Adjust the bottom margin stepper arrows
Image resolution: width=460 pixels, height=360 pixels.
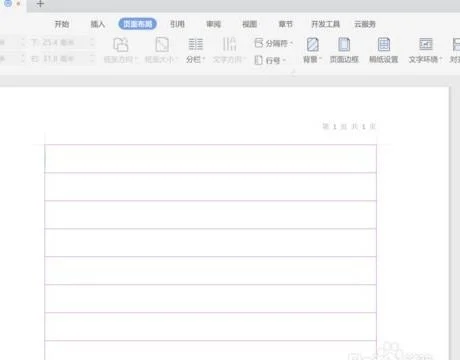(x=92, y=43)
